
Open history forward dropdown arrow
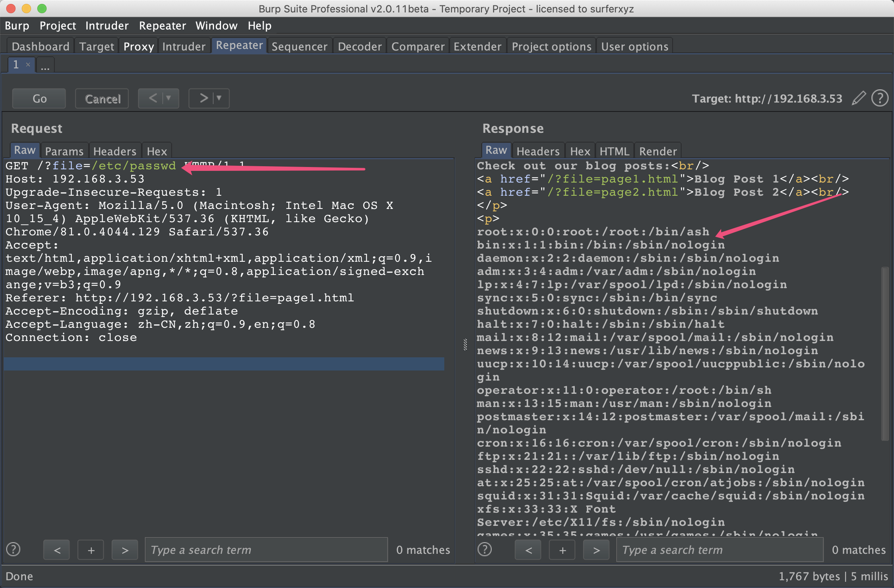tap(219, 98)
